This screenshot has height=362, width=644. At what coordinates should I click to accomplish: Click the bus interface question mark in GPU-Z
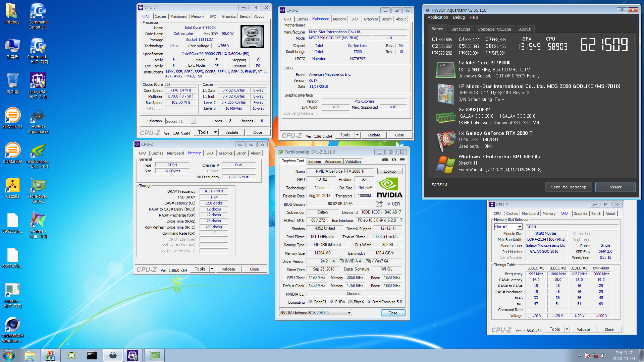[401, 220]
